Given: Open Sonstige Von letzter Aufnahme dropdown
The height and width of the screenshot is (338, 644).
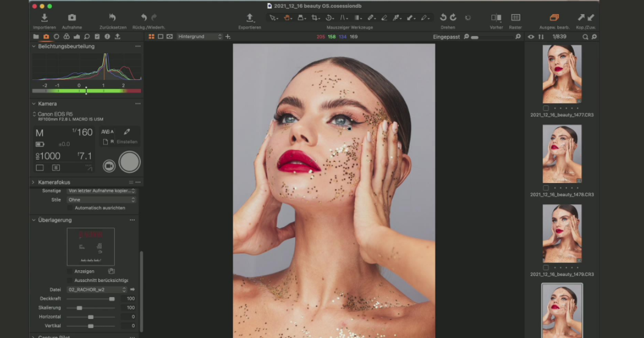Looking at the screenshot, I should tap(101, 190).
